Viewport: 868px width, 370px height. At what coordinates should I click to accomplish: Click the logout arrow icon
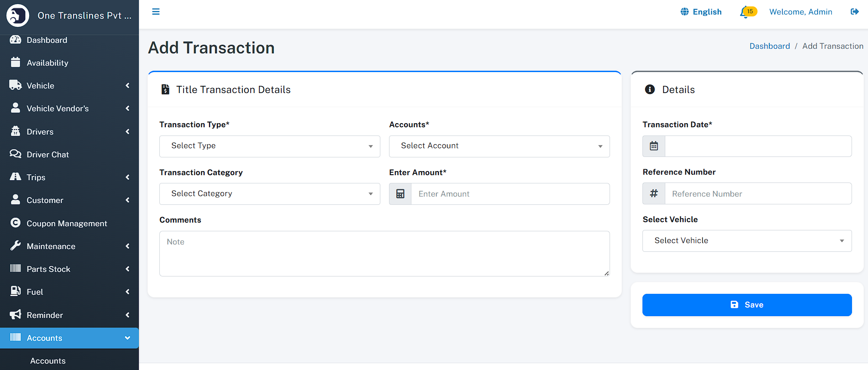(854, 12)
